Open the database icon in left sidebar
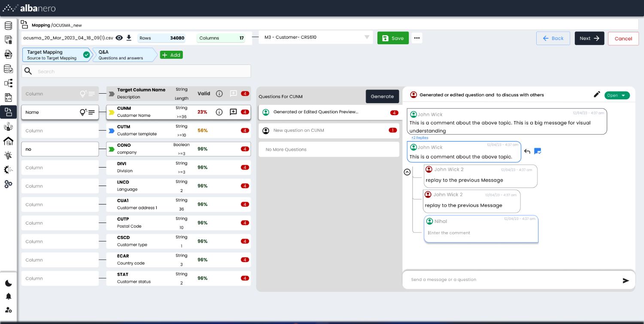 pos(8,25)
